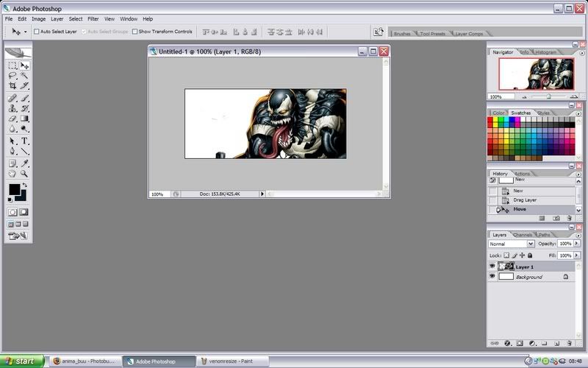The height and width of the screenshot is (368, 588).
Task: Select the Clone Stamp tool
Action: coord(12,108)
